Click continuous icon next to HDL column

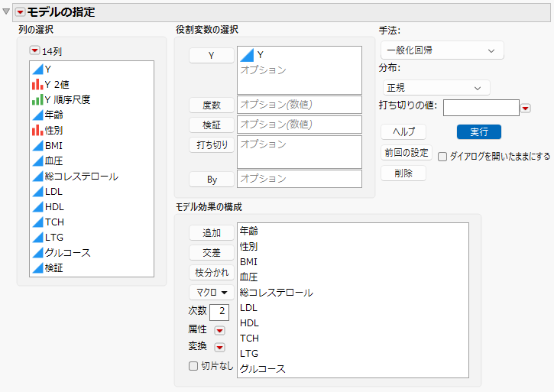pyautogui.click(x=37, y=207)
